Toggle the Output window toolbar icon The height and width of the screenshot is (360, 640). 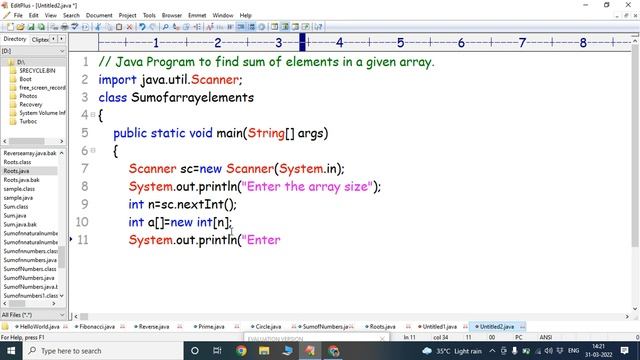[295, 27]
